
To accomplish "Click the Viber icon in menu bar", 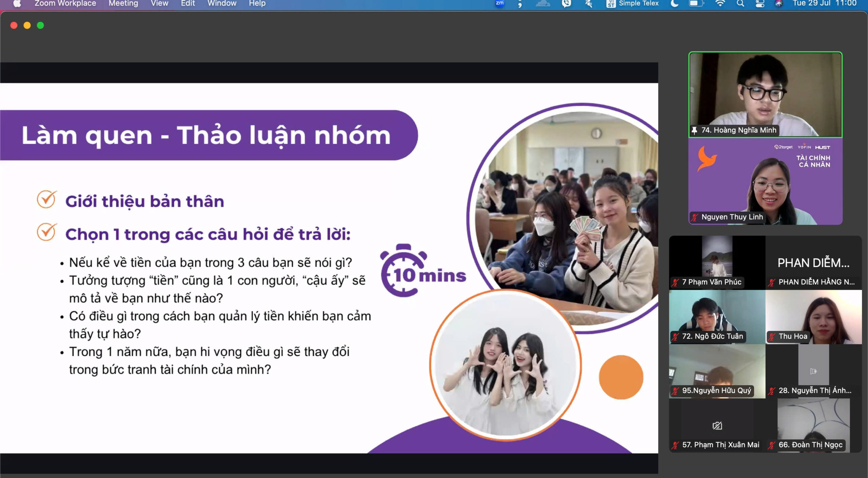I will [x=566, y=3].
